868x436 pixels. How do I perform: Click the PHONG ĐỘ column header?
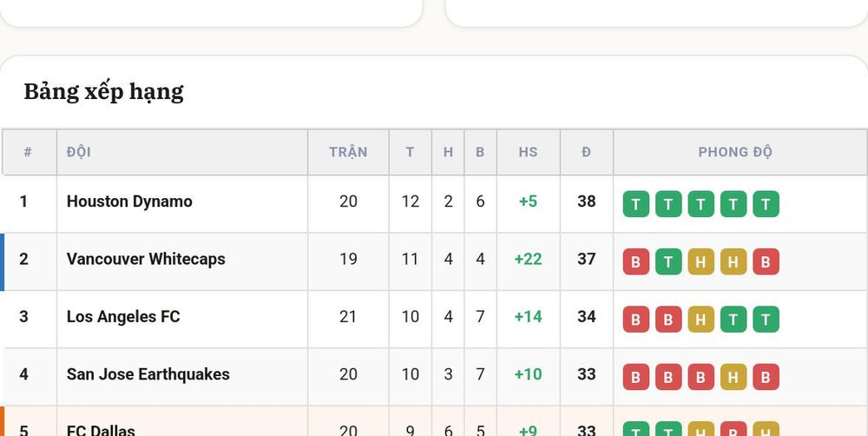[x=735, y=152]
